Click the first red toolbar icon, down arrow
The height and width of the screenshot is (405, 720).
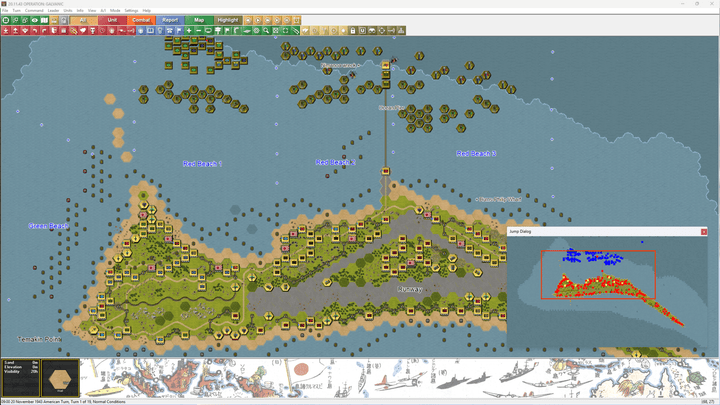[6, 31]
